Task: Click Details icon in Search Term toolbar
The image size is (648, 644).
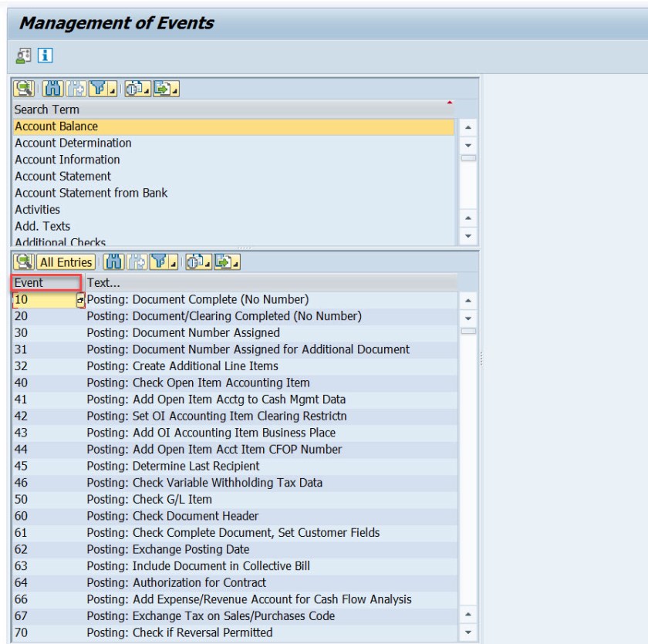Action: [x=24, y=89]
